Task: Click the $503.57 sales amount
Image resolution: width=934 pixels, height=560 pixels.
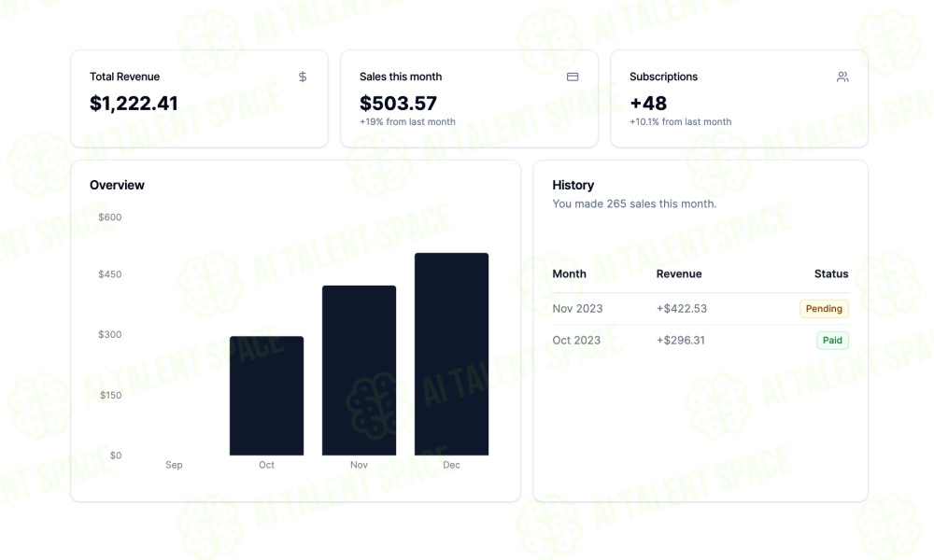Action: pos(398,103)
